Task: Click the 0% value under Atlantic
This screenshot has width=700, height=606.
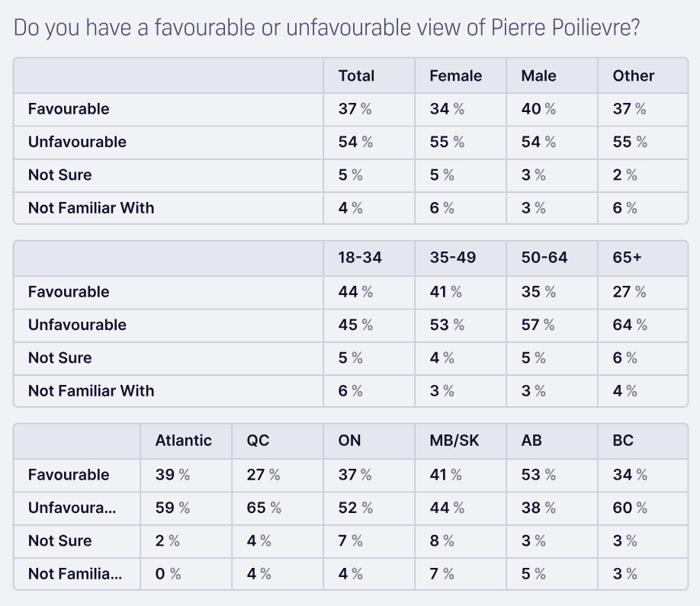Action: (x=168, y=574)
